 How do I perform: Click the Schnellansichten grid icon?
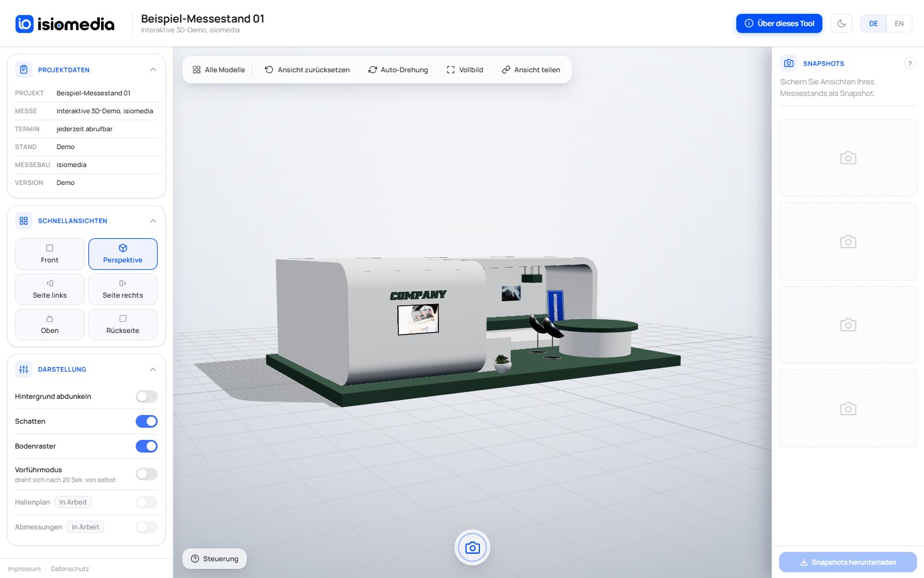pos(24,221)
